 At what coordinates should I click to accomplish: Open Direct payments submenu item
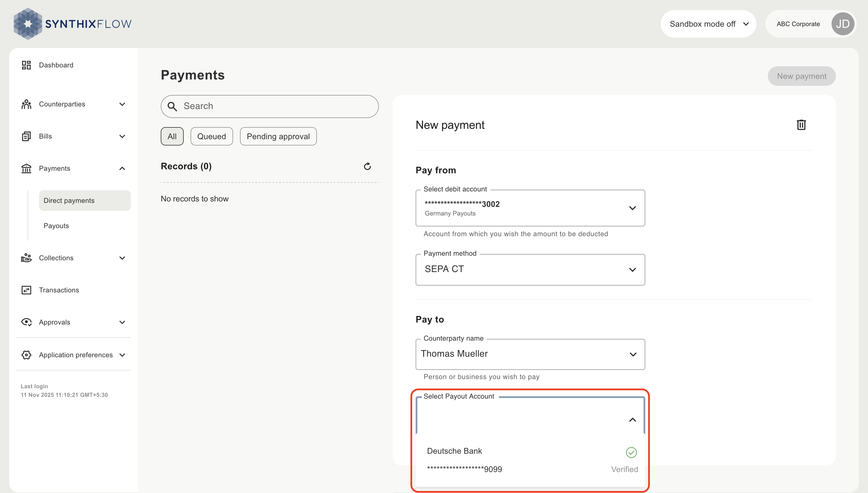(x=85, y=201)
